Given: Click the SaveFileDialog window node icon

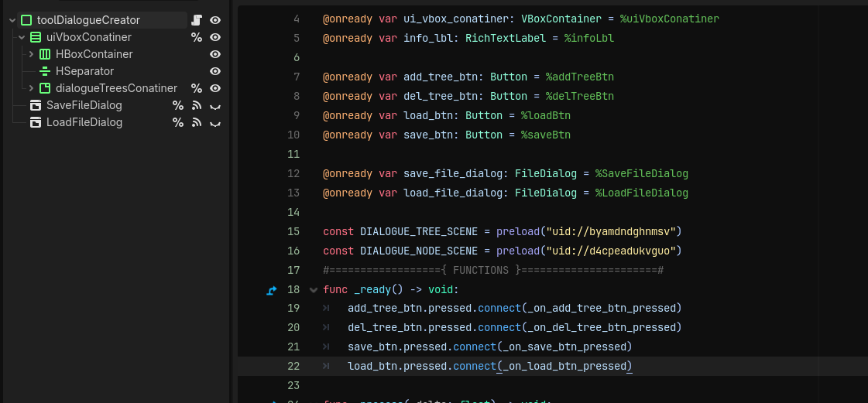Looking at the screenshot, I should (x=36, y=105).
